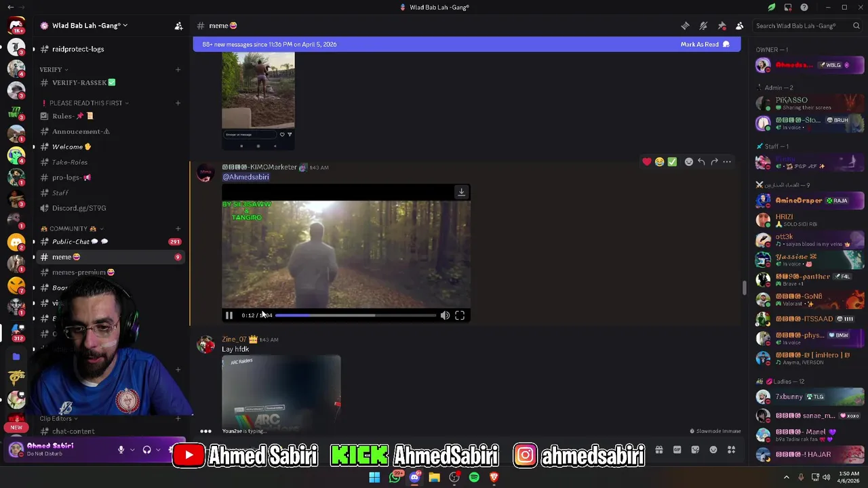Viewport: 868px width, 488px height.
Task: Click the PIKASSO admin member
Action: pyautogui.click(x=810, y=103)
